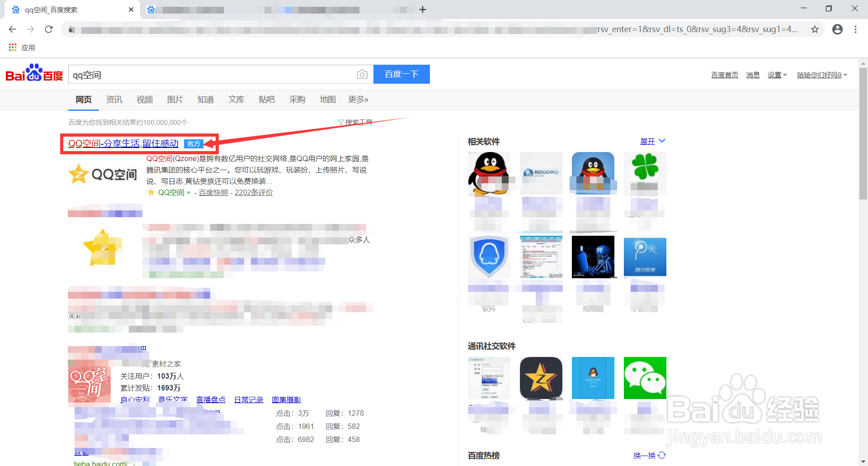
Task: Open the 应用 apps shortcut
Action: [22, 48]
